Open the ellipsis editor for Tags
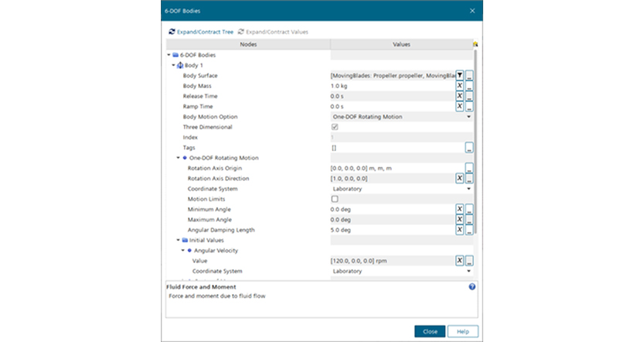This screenshot has height=342, width=644. [469, 148]
